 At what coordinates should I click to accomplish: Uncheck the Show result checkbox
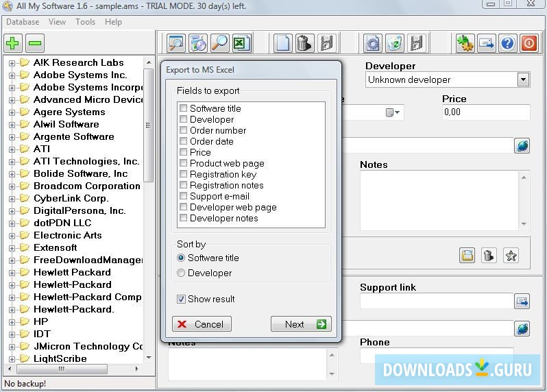(181, 299)
